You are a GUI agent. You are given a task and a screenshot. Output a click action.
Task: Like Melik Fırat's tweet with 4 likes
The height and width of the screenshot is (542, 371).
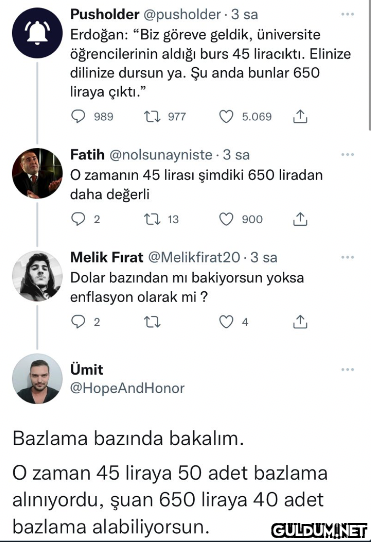pos(226,322)
